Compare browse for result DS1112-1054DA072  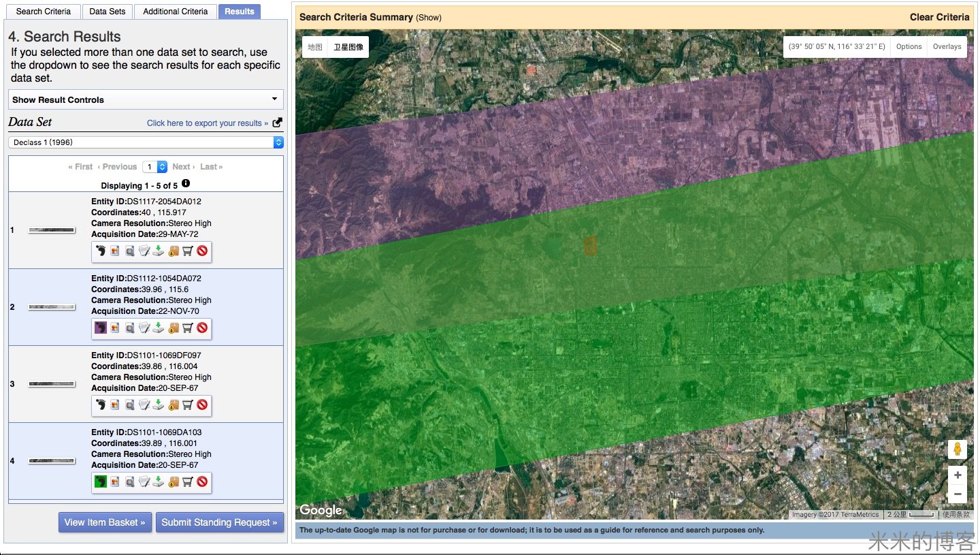(144, 328)
